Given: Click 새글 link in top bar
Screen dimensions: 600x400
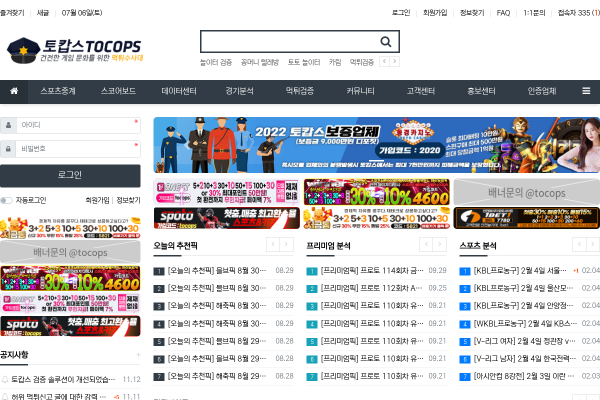Looking at the screenshot, I should (x=43, y=13).
